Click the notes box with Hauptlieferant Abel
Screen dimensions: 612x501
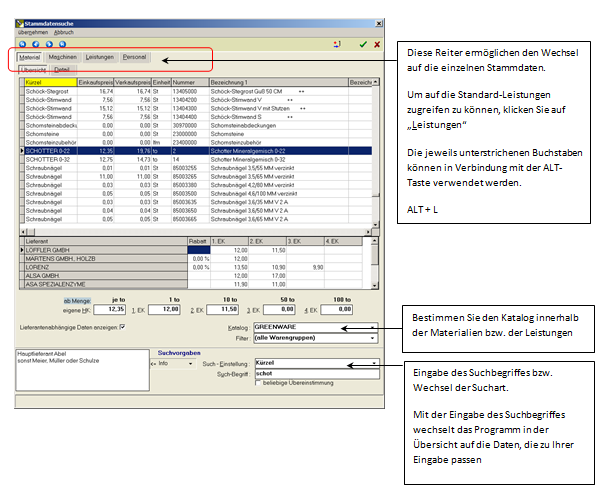click(x=82, y=370)
